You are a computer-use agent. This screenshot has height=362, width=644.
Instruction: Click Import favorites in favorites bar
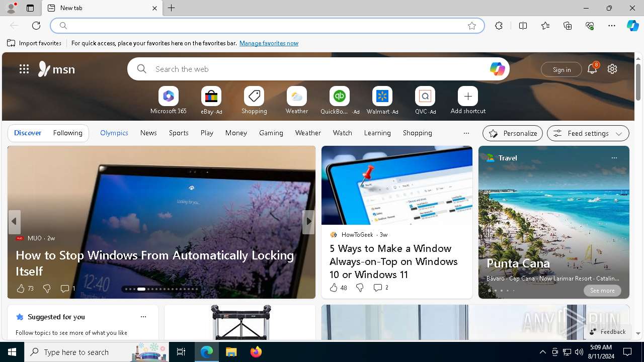click(x=34, y=43)
